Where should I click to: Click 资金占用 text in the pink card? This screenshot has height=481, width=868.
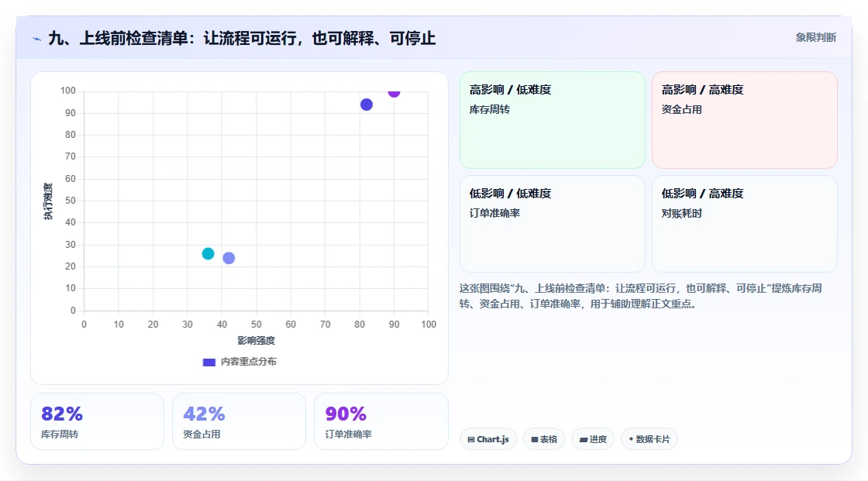point(681,109)
